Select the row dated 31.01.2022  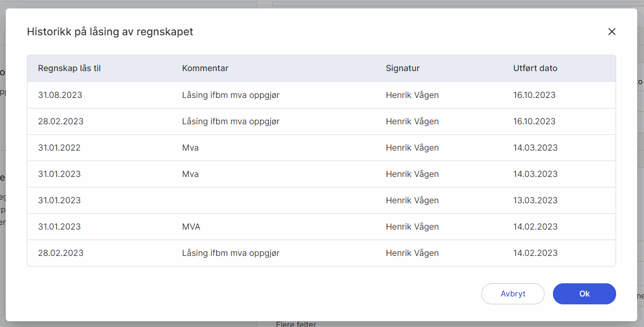pos(59,147)
